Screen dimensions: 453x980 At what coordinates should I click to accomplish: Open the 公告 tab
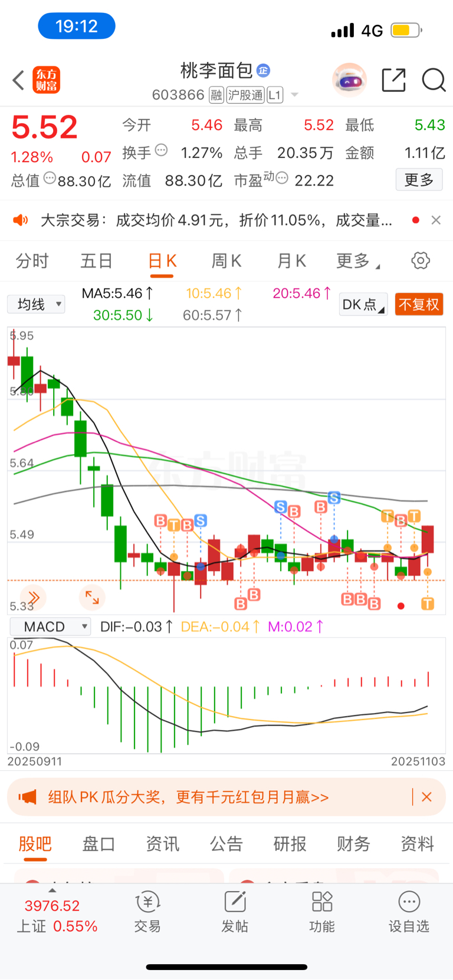tap(226, 844)
